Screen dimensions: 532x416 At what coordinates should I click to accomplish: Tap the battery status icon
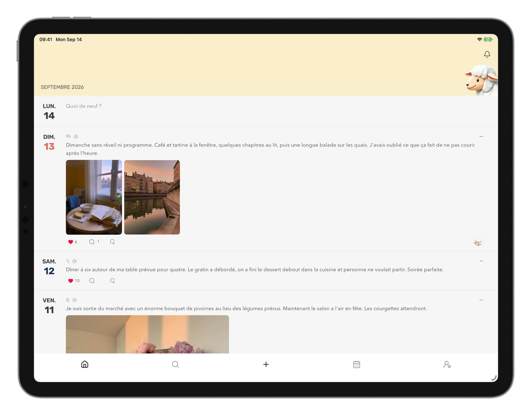pos(488,40)
